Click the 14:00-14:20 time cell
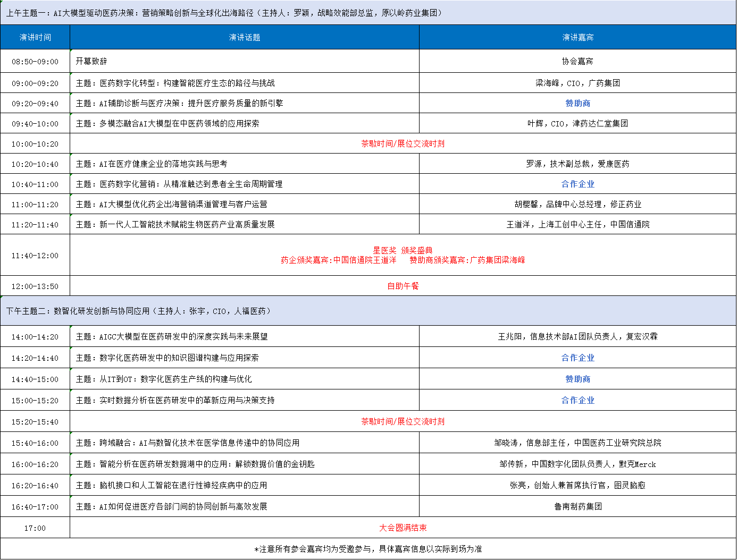This screenshot has height=560, width=737. pyautogui.click(x=35, y=337)
